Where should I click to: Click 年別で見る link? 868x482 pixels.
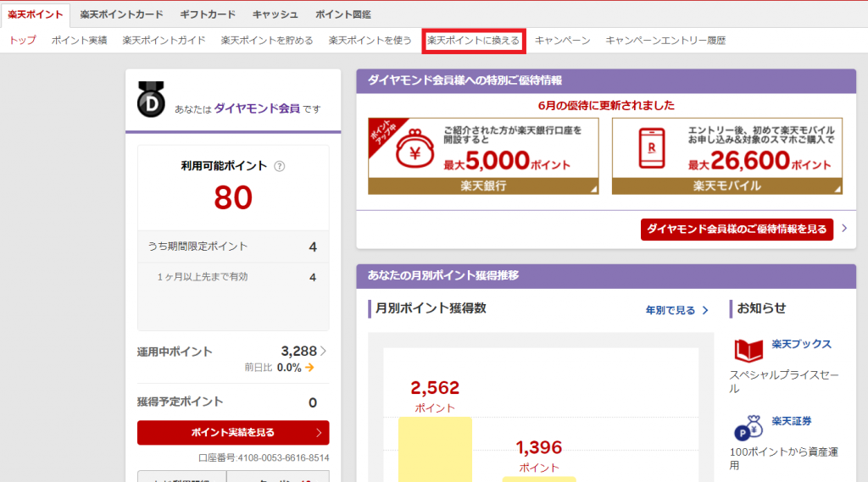[x=677, y=310]
